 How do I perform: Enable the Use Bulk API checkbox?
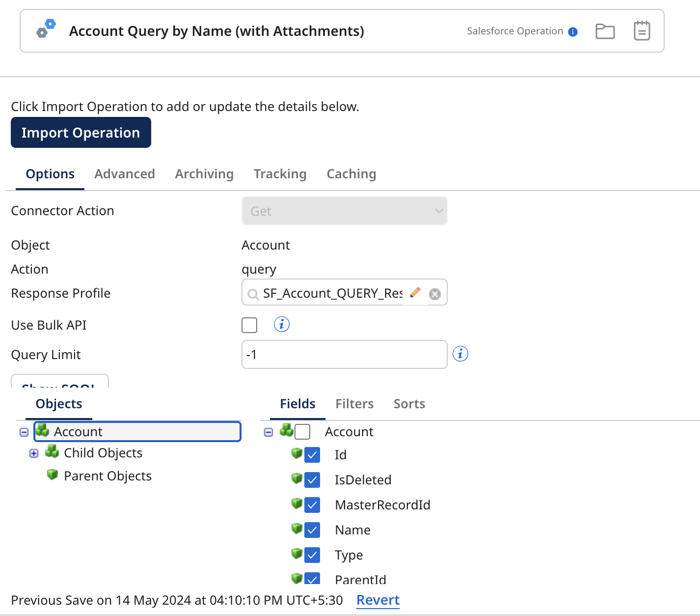pyautogui.click(x=249, y=325)
